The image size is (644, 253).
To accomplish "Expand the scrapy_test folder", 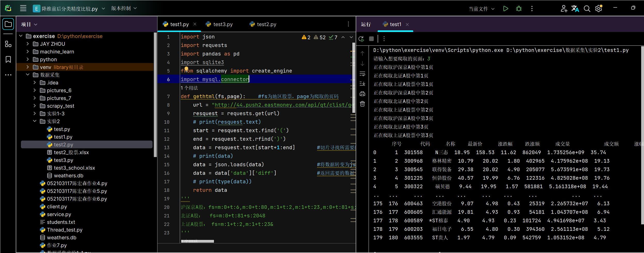I will pyautogui.click(x=35, y=106).
